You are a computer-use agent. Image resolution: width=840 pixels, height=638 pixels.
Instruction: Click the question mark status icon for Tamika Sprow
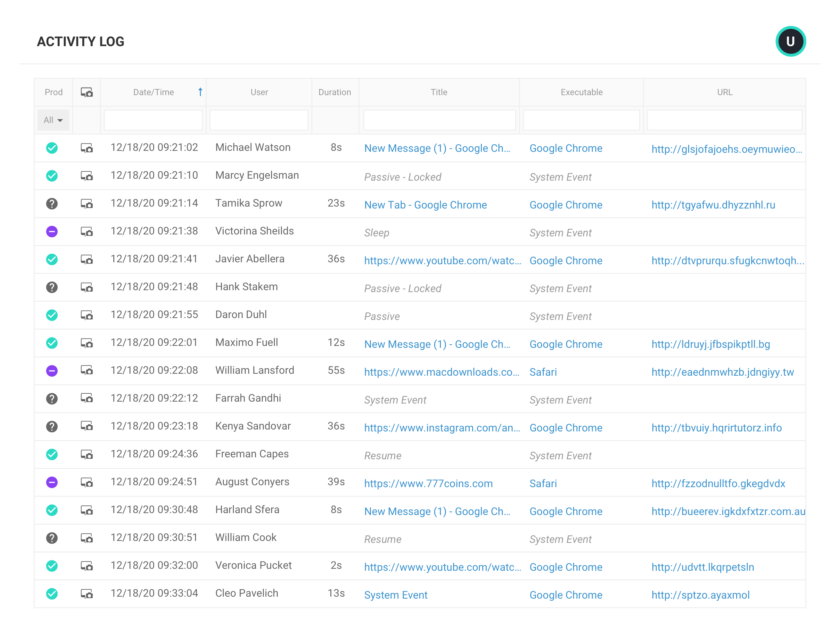click(52, 204)
